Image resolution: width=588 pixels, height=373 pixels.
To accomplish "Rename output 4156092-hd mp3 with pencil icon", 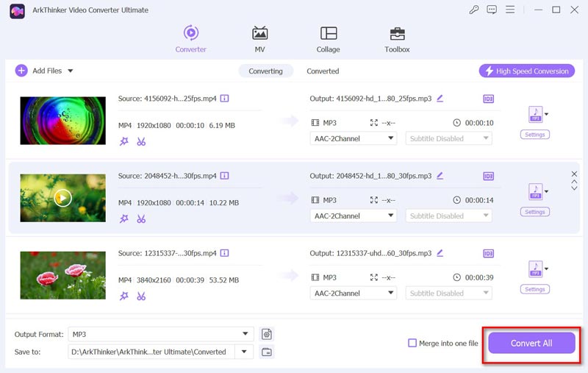I will tap(440, 99).
